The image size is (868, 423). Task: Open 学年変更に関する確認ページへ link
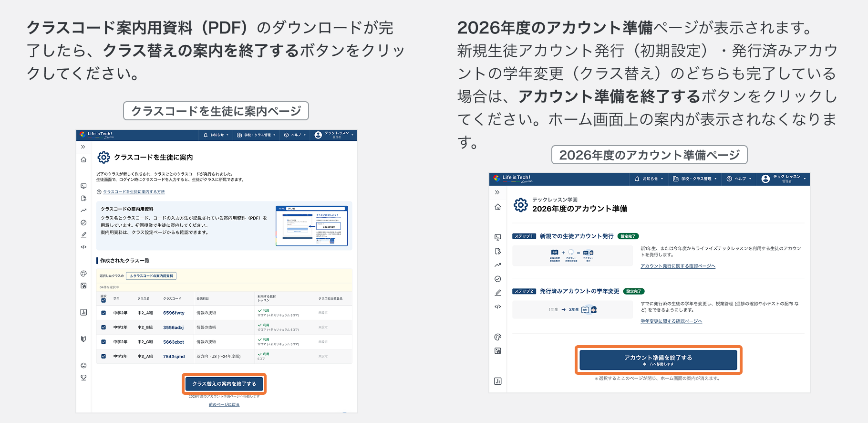pos(671,321)
